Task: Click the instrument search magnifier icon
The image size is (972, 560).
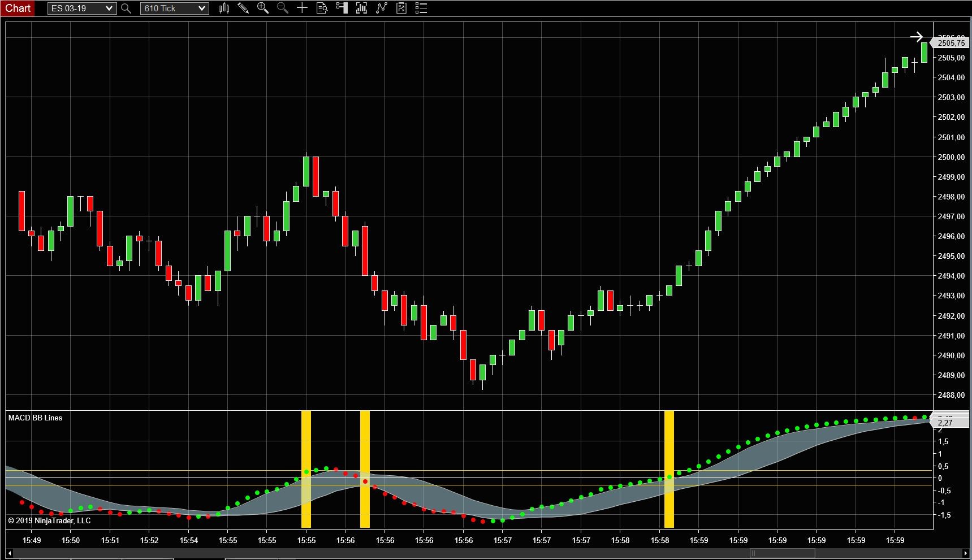Action: click(126, 8)
